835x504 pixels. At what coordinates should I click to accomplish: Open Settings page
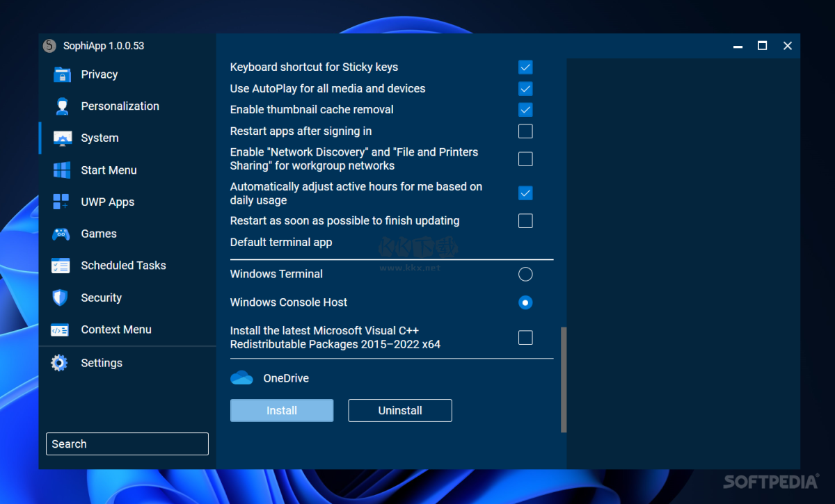102,363
